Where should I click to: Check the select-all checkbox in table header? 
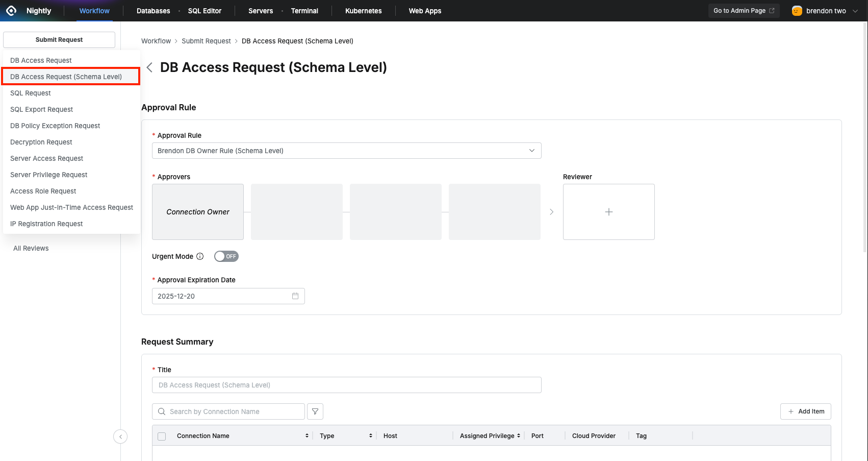[162, 436]
